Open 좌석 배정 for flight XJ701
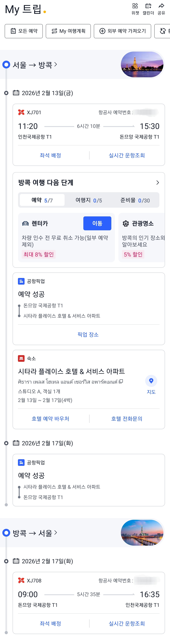The height and width of the screenshot is (644, 170). tap(50, 155)
